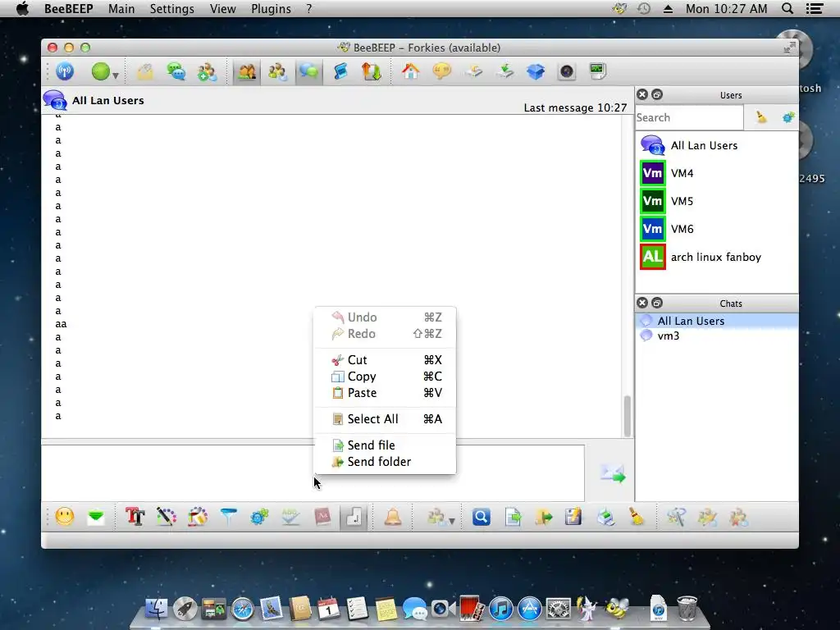Click the create group icon with plus

coord(207,72)
